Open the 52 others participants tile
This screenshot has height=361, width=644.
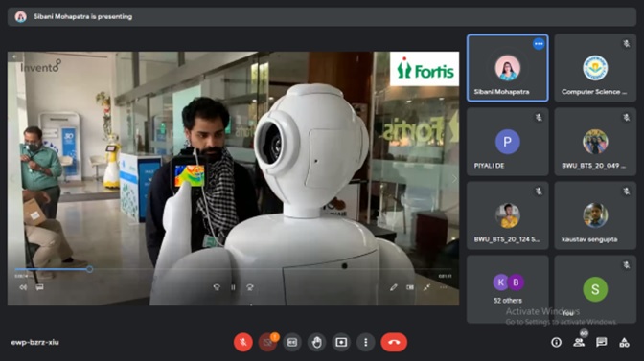(x=508, y=289)
